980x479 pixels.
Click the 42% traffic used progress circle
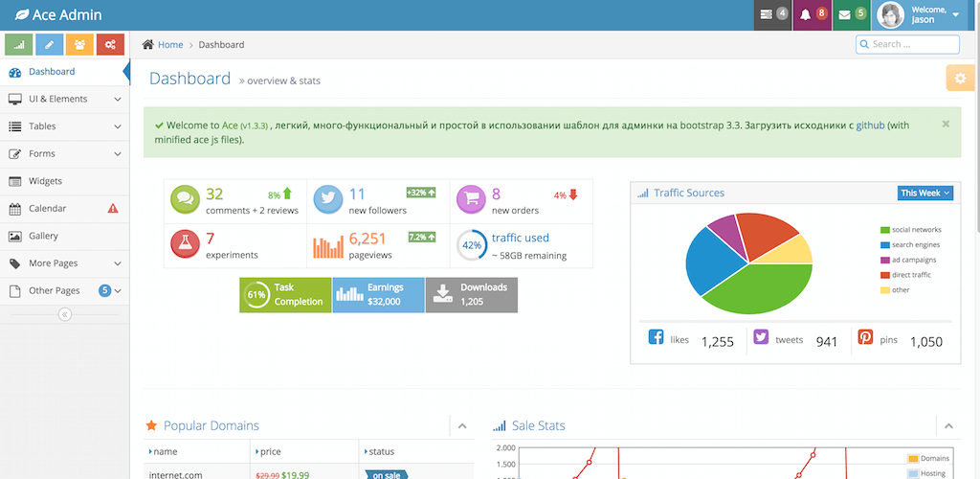click(x=471, y=245)
